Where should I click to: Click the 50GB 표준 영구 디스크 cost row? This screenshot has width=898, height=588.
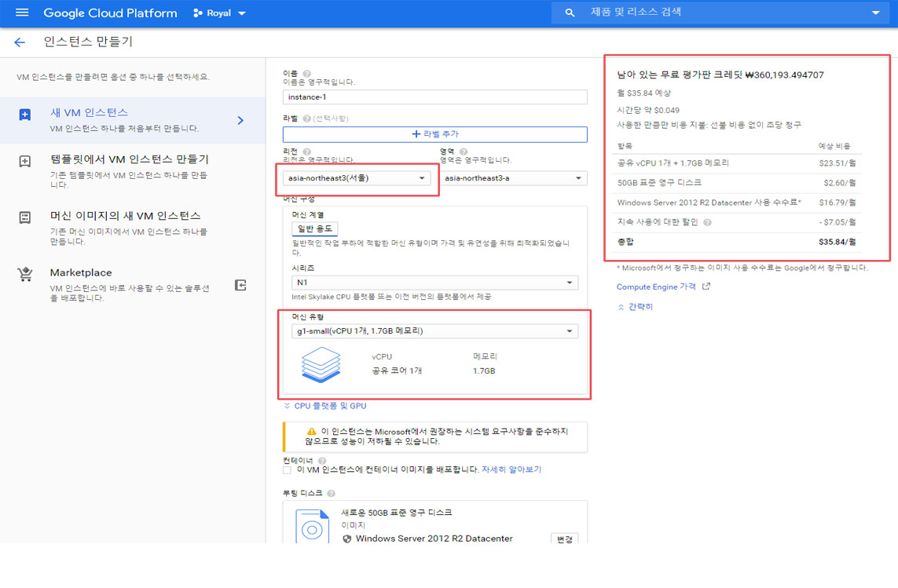(736, 183)
